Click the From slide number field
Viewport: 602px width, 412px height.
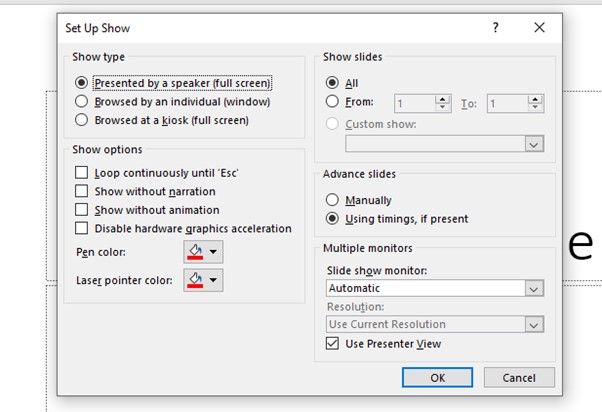415,102
